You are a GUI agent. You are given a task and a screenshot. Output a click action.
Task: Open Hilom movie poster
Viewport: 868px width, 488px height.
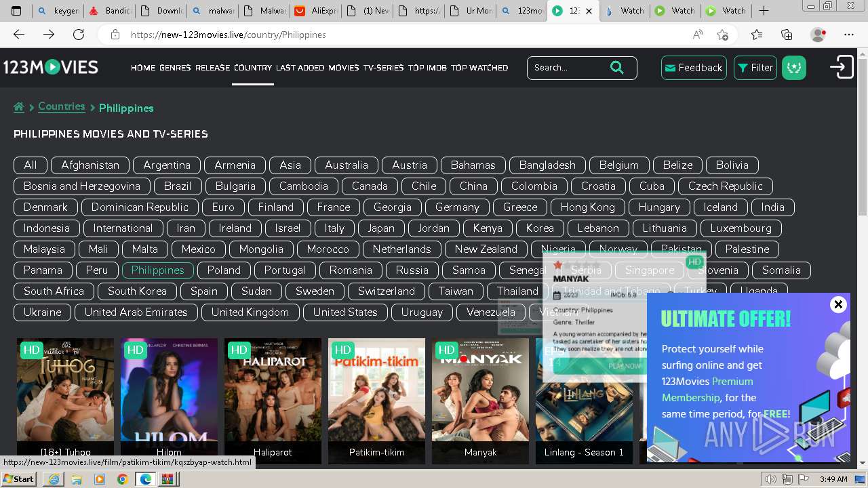coord(170,400)
